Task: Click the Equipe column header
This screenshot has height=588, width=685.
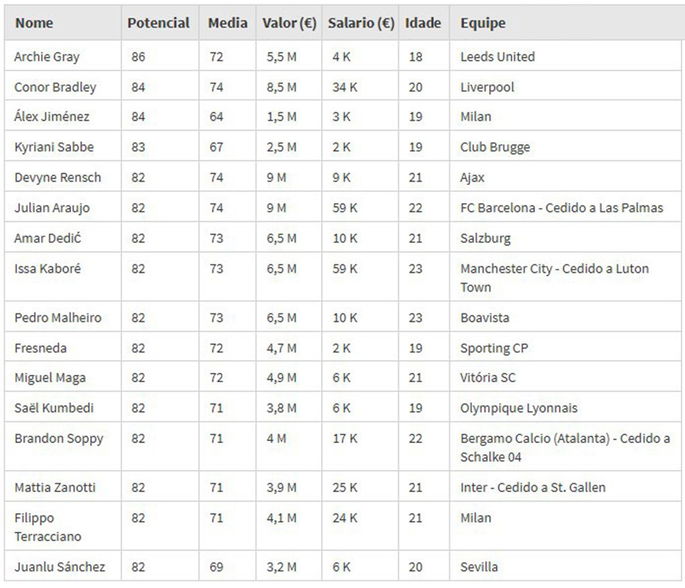Action: point(483,23)
